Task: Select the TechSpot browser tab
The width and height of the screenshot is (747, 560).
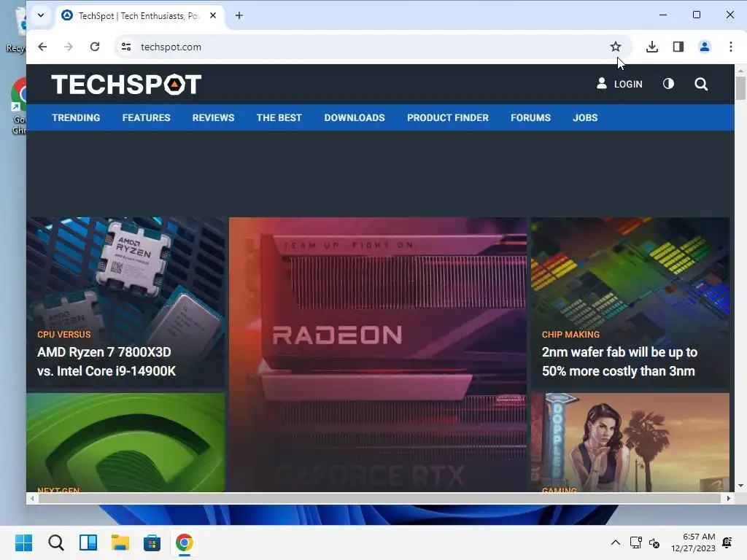Action: [x=139, y=16]
